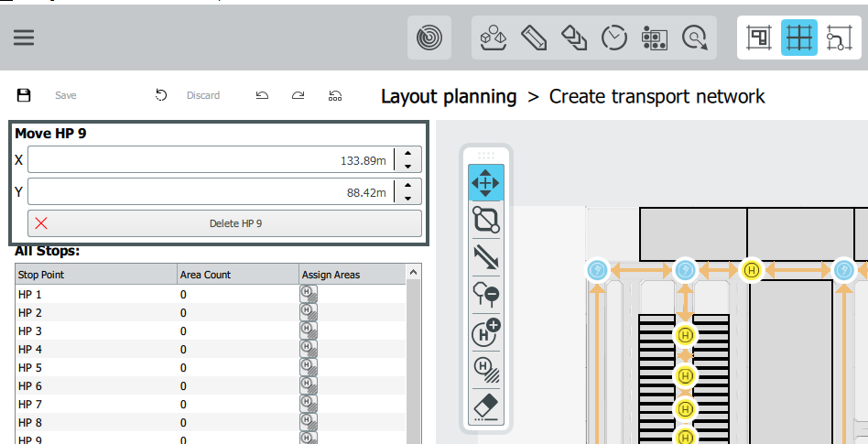Click the Y coordinate input field
Viewport: 868px width, 444px height.
point(211,192)
